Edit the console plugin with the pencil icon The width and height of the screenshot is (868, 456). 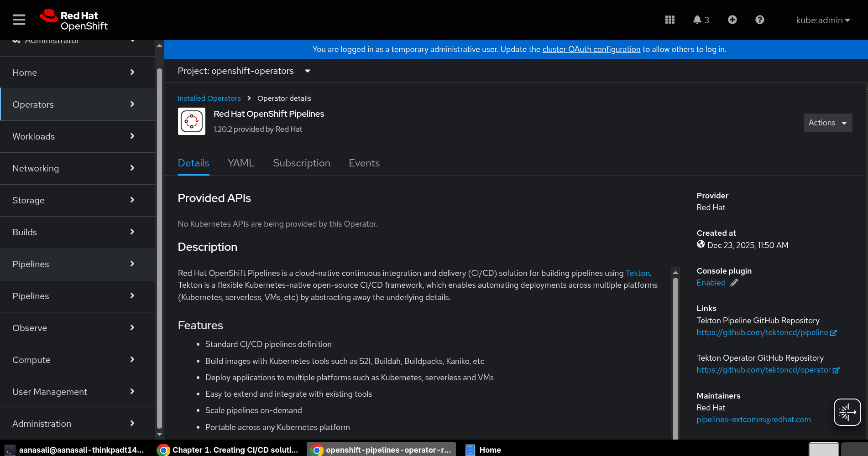coord(734,283)
